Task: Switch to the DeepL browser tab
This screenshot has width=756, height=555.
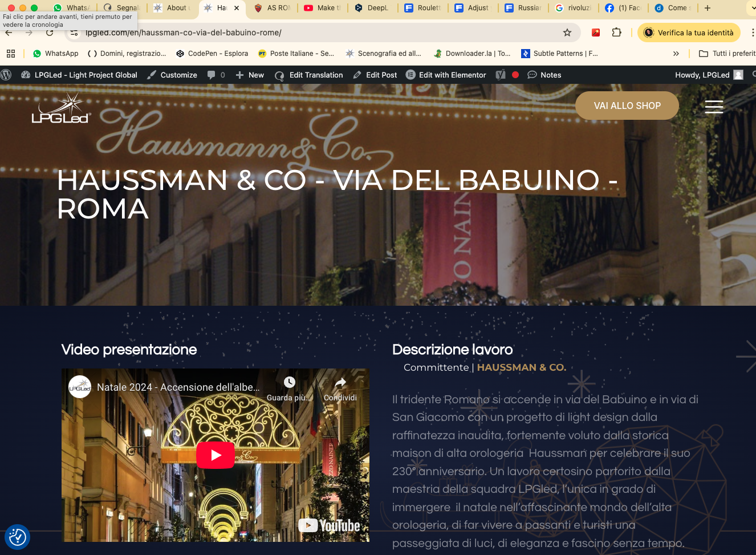Action: [372, 8]
